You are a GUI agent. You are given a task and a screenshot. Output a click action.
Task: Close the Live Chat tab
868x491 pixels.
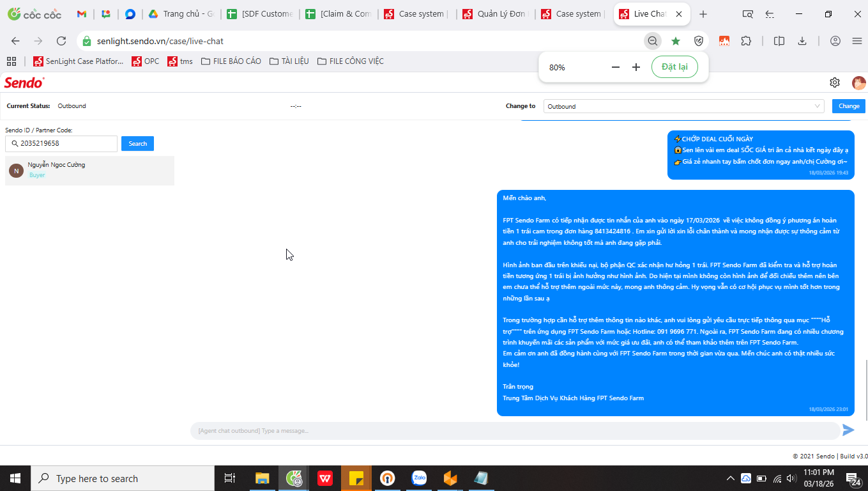click(x=678, y=14)
